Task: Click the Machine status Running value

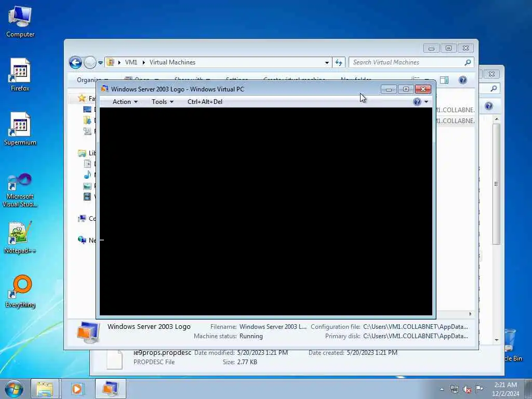Action: click(x=251, y=336)
